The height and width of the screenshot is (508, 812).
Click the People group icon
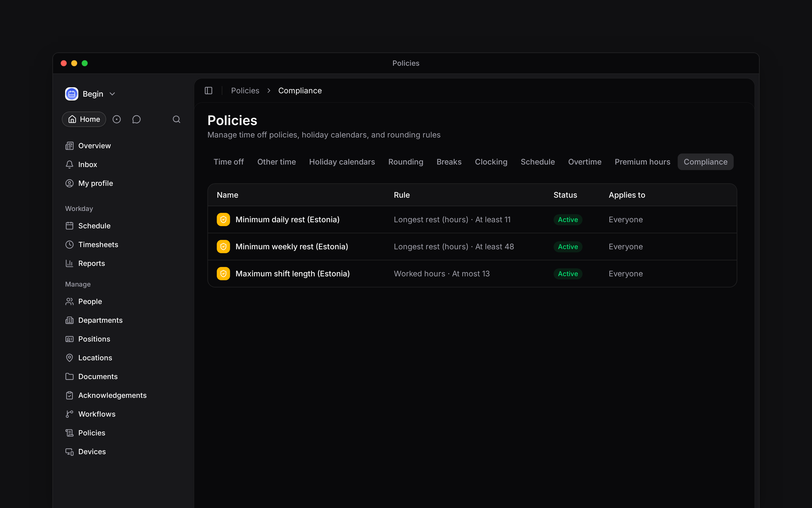pos(70,301)
